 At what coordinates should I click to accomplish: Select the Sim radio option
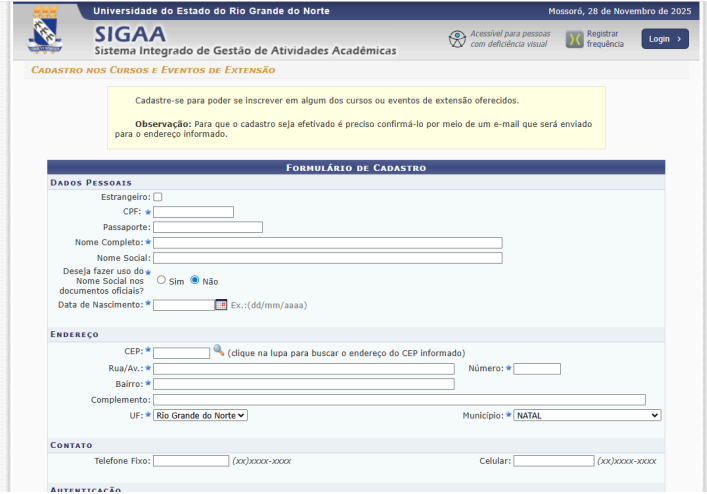coord(161,280)
